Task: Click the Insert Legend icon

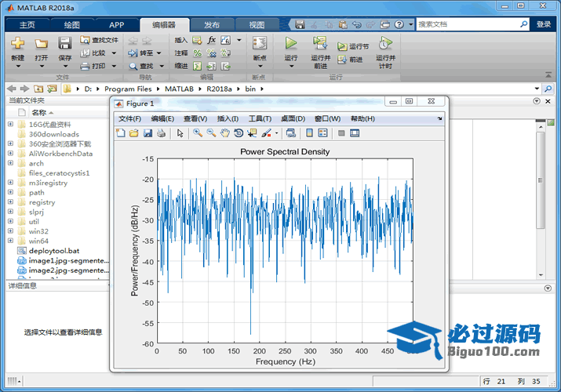Action: (x=322, y=133)
